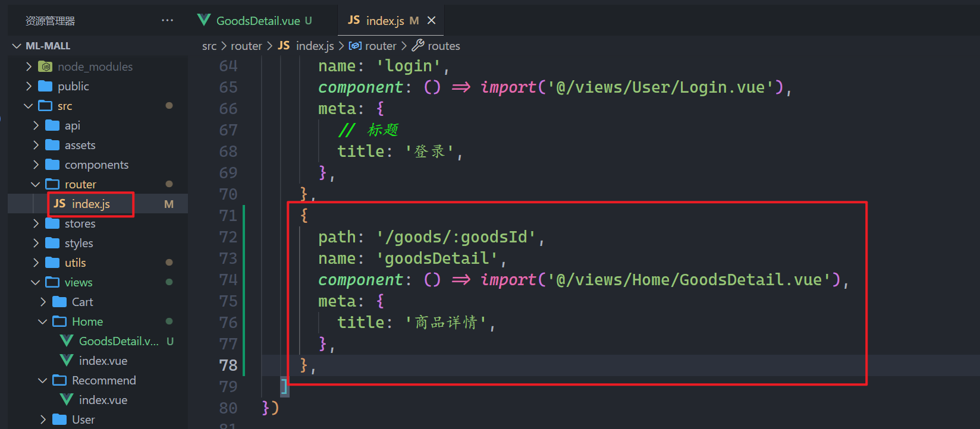Expand the api folder chevron
Viewport: 980px width, 429px height.
(36, 125)
